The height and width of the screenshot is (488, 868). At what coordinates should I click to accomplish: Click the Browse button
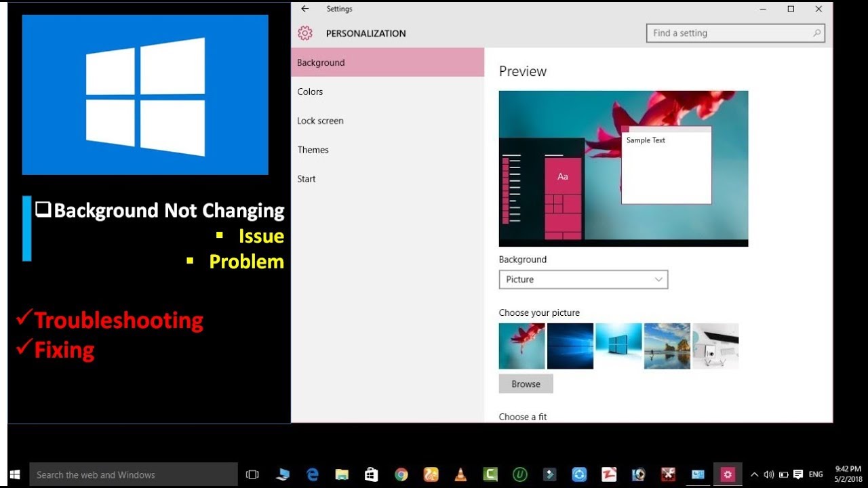526,384
